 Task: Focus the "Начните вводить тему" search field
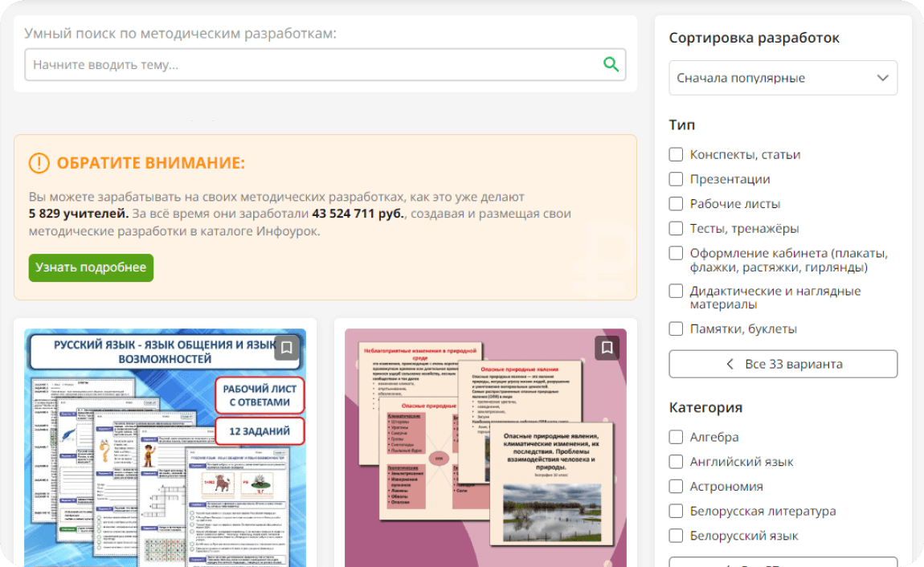pos(313,64)
